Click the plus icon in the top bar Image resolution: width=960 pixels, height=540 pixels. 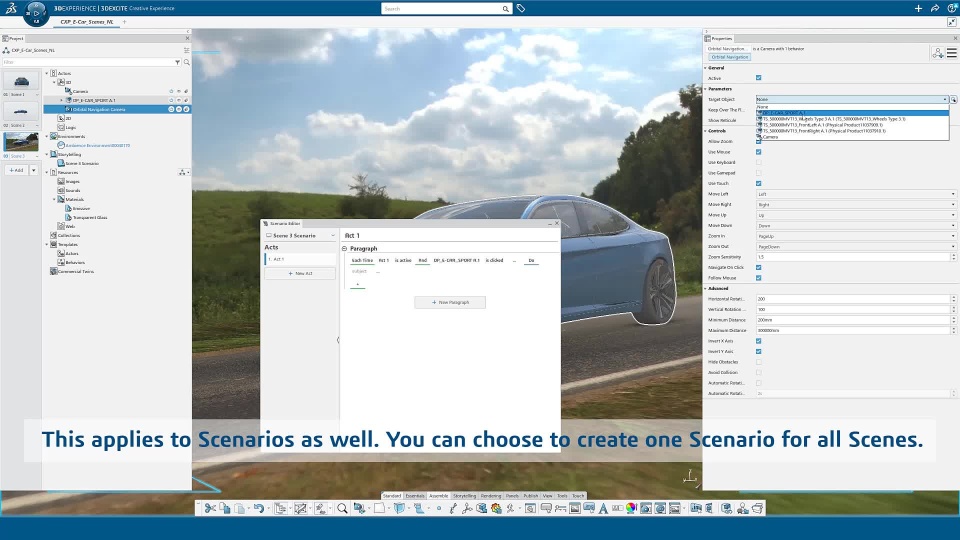918,9
